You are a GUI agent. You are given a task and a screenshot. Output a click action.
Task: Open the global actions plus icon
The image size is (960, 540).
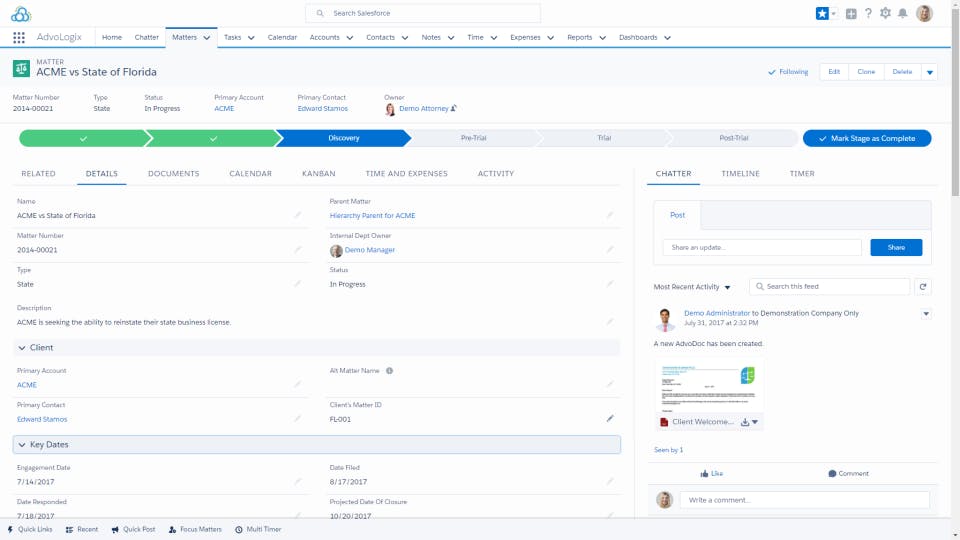851,13
